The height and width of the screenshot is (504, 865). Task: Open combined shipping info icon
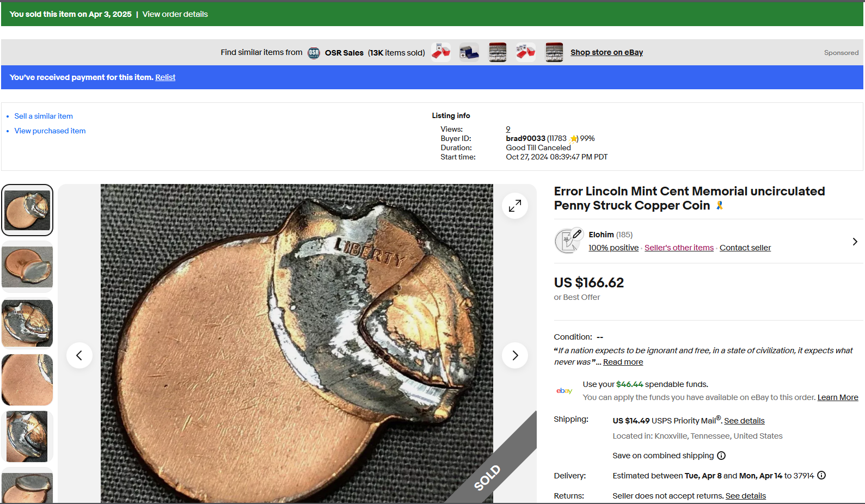[x=721, y=456]
